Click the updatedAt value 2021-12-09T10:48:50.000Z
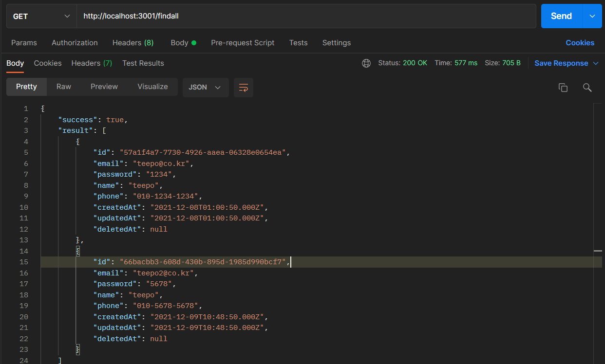 (x=208, y=328)
